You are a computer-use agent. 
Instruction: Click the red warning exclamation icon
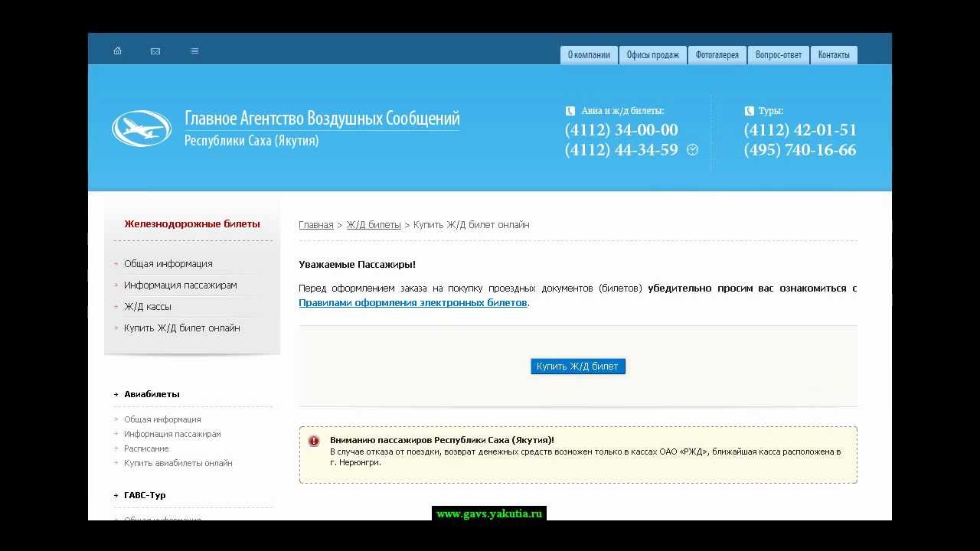click(314, 441)
